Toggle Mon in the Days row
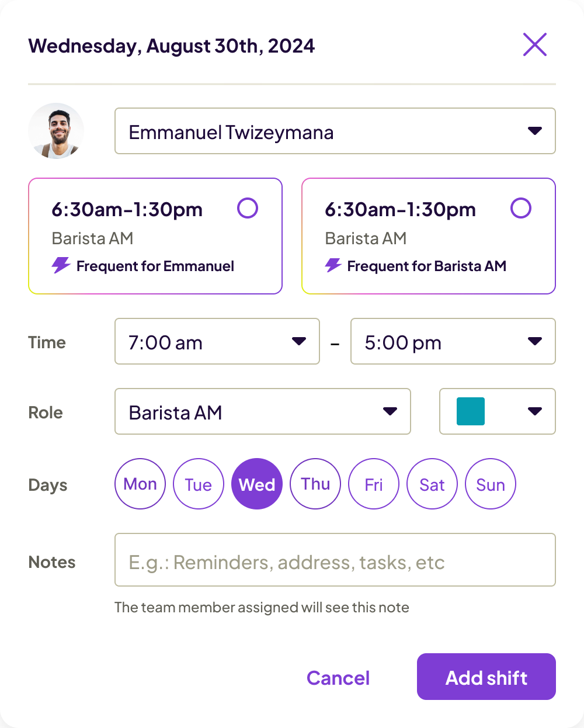This screenshot has width=584, height=728. pyautogui.click(x=140, y=484)
